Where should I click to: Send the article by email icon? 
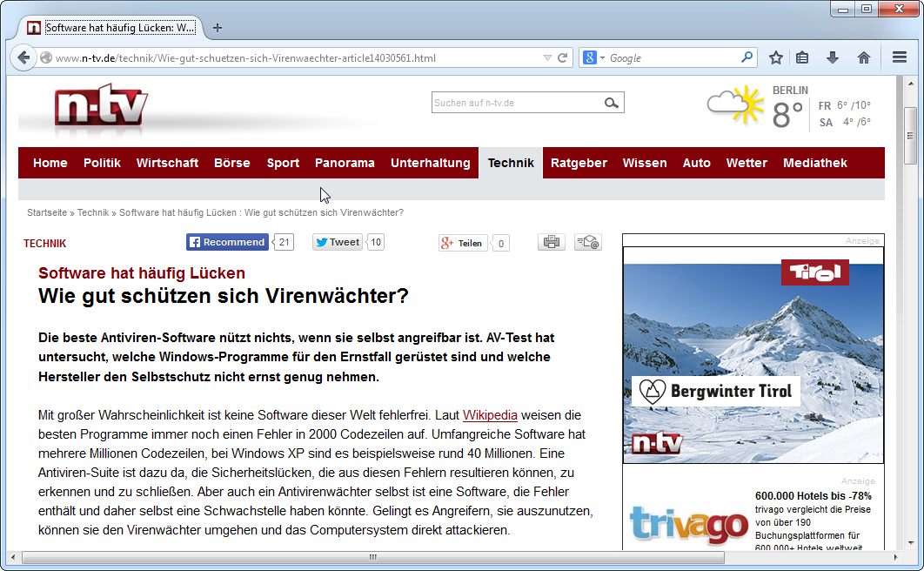coord(587,243)
